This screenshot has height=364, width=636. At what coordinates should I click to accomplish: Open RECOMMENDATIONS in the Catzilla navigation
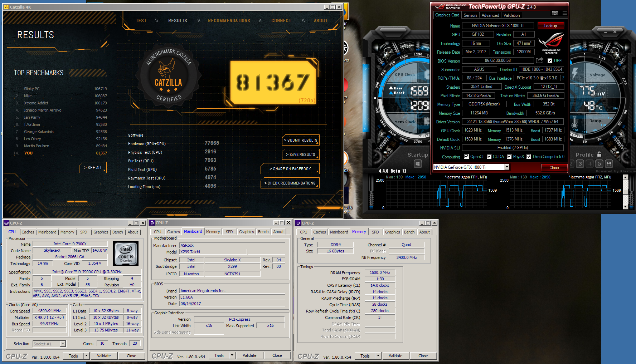point(229,21)
